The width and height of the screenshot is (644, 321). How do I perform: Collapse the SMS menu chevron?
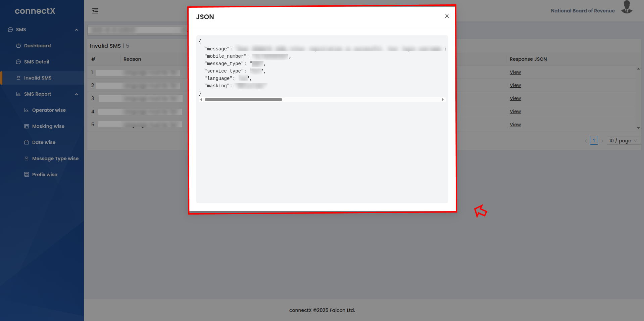click(x=77, y=30)
